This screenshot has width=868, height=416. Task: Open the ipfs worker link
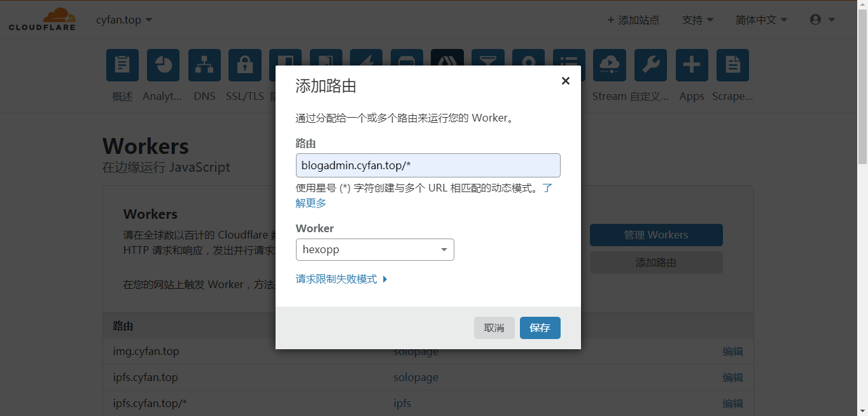[402, 403]
